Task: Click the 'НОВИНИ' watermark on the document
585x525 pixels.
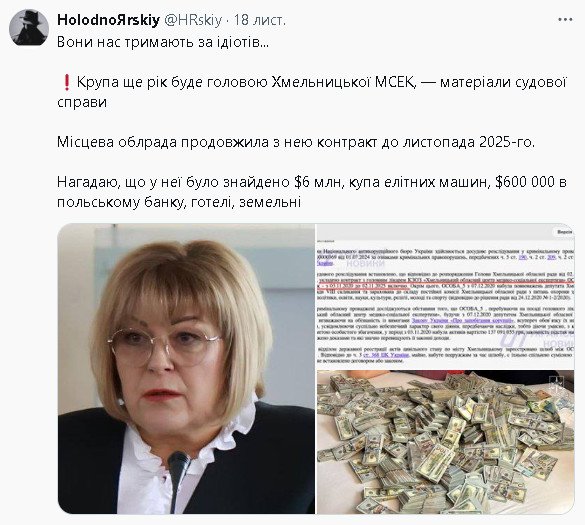Action: tap(365, 264)
